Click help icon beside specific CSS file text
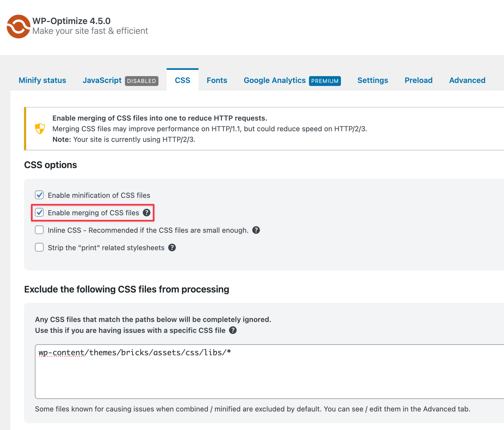The height and width of the screenshot is (430, 504). coord(233,330)
